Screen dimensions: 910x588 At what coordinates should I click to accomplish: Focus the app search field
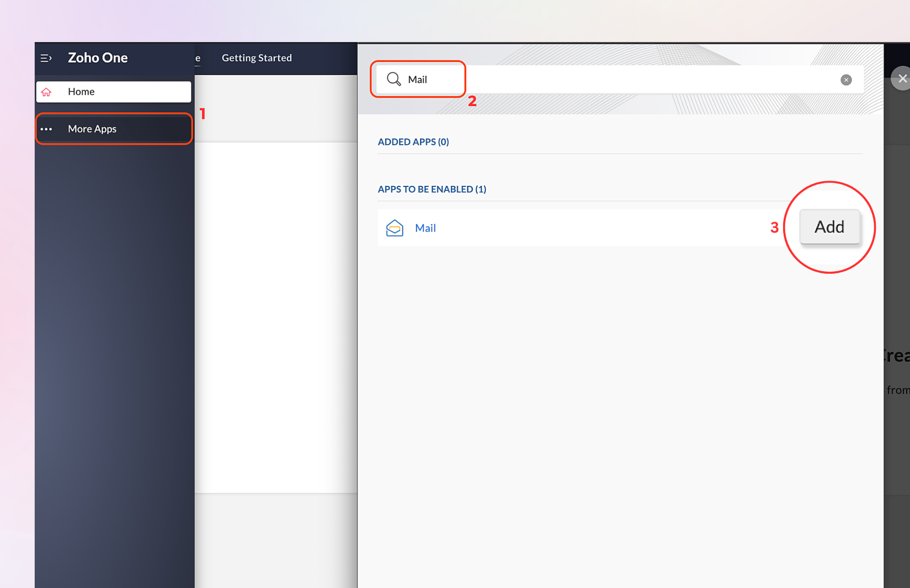click(x=620, y=79)
